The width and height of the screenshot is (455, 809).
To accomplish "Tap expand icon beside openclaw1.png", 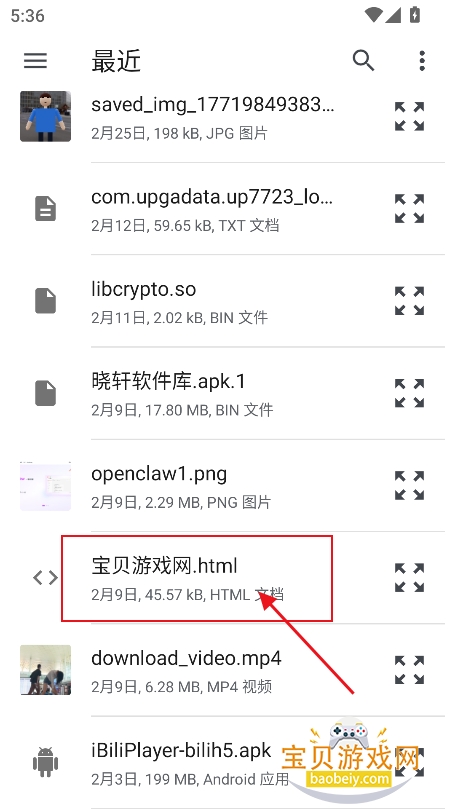I will pyautogui.click(x=409, y=486).
